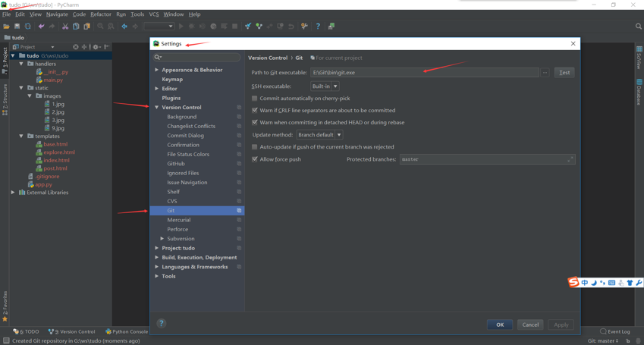Enable Auto-update if push was rejected
This screenshot has height=345, width=644.
coord(255,147)
